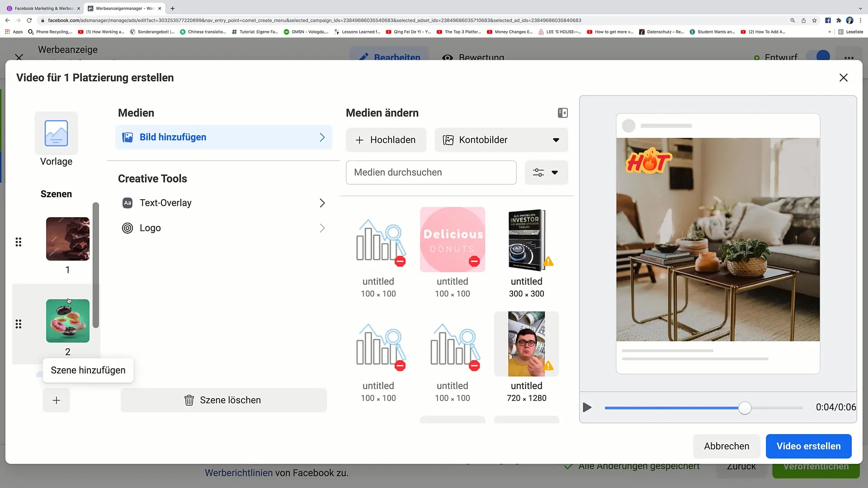This screenshot has height=488, width=868.
Task: Expand Logo chevron arrow
Action: tap(322, 228)
